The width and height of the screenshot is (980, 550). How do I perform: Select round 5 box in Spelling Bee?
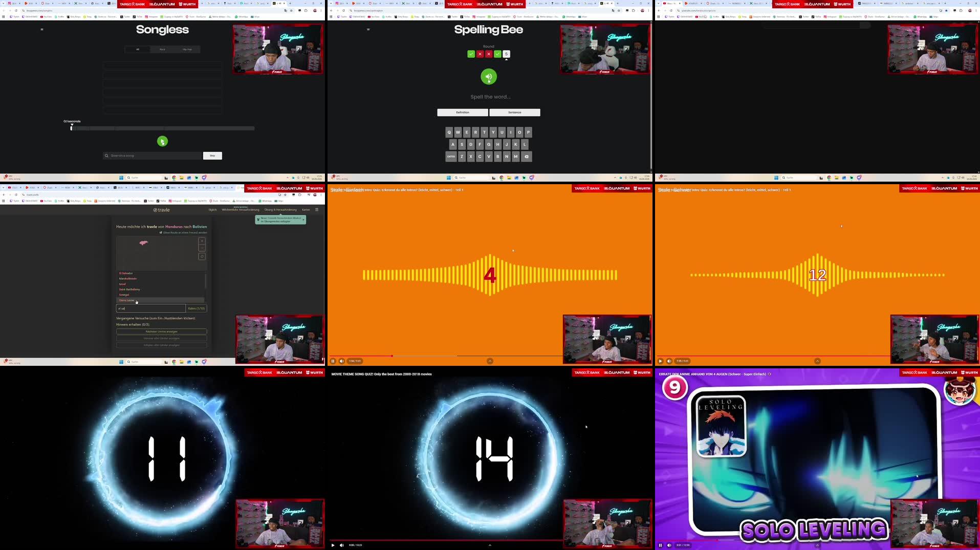point(506,54)
